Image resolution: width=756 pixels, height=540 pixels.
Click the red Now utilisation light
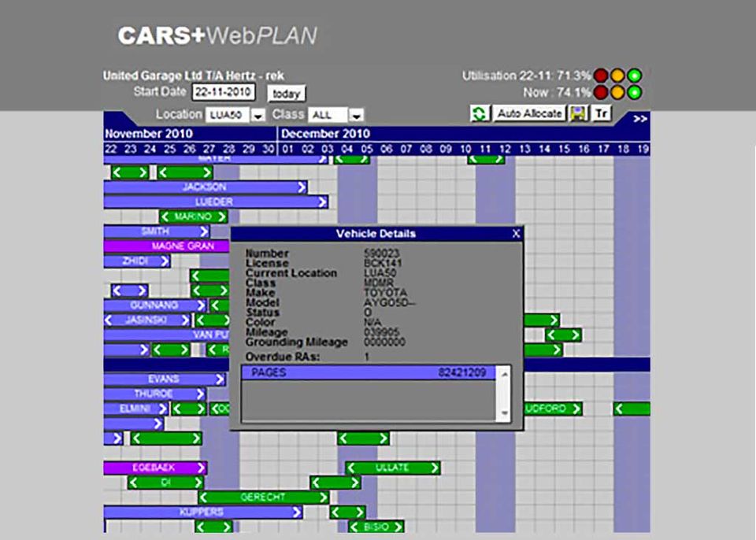click(x=601, y=92)
